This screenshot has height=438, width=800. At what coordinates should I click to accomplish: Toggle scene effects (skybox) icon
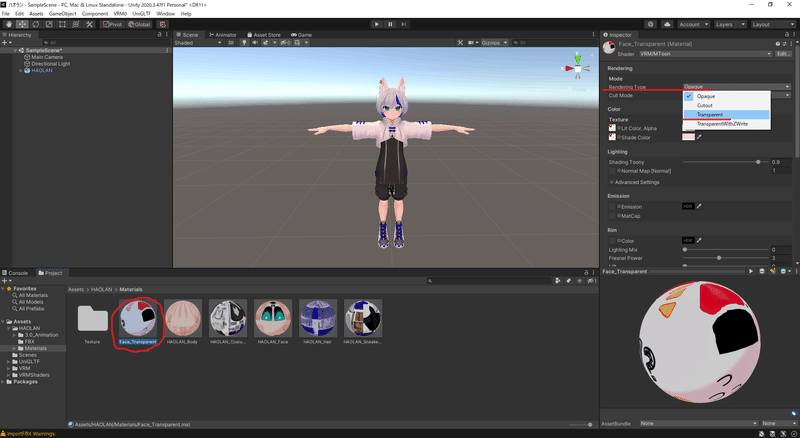tap(267, 42)
